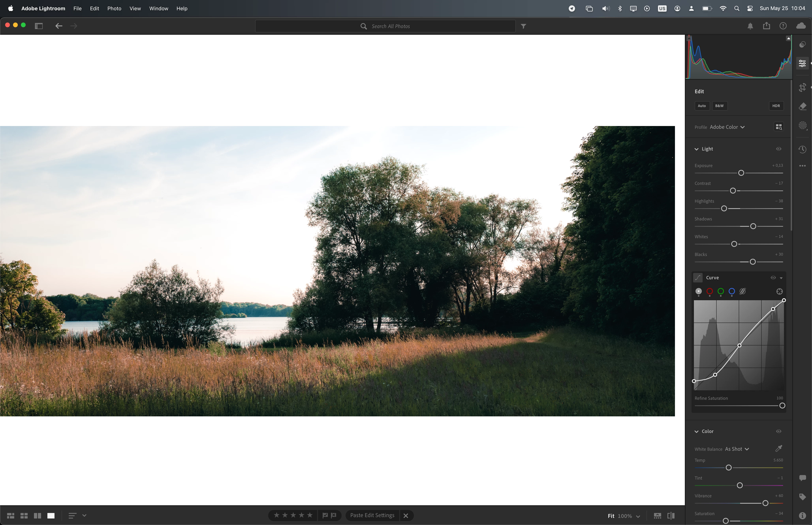Image resolution: width=812 pixels, height=525 pixels.
Task: Activate the curve target adjustment tool
Action: [779, 292]
